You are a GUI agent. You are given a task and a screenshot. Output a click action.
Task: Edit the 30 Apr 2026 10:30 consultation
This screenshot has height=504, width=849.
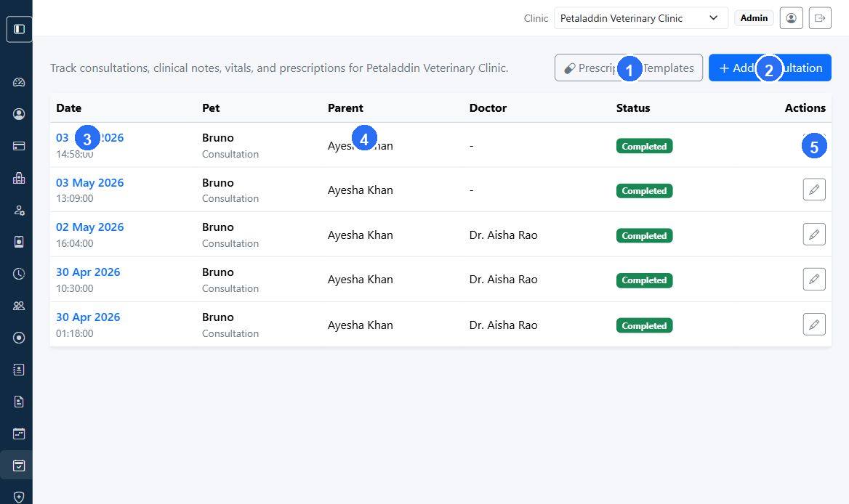point(814,279)
